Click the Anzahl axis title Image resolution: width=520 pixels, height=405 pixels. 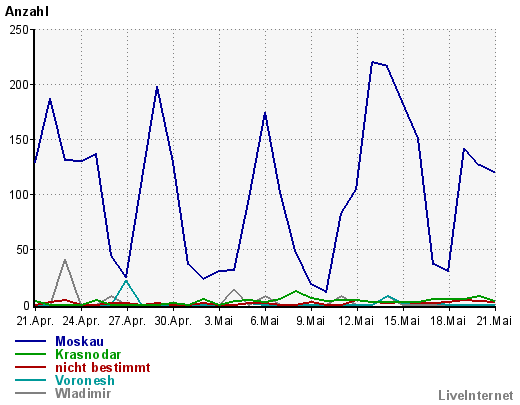coord(27,12)
